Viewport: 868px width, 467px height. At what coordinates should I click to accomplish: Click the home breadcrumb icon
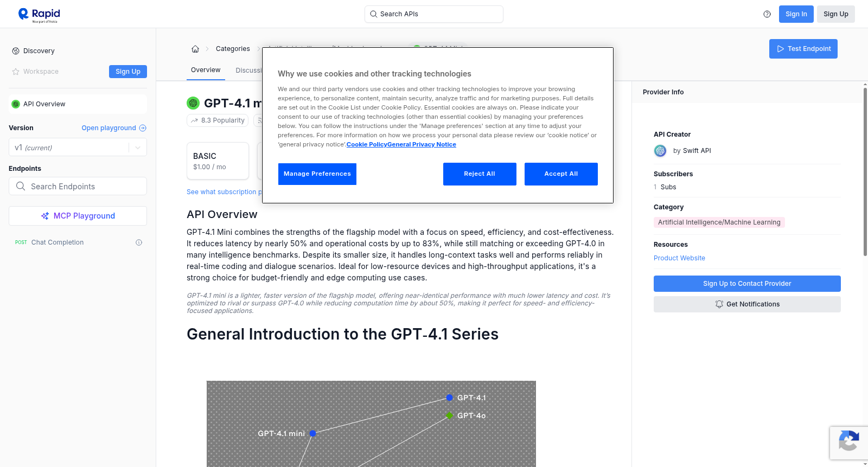point(195,49)
